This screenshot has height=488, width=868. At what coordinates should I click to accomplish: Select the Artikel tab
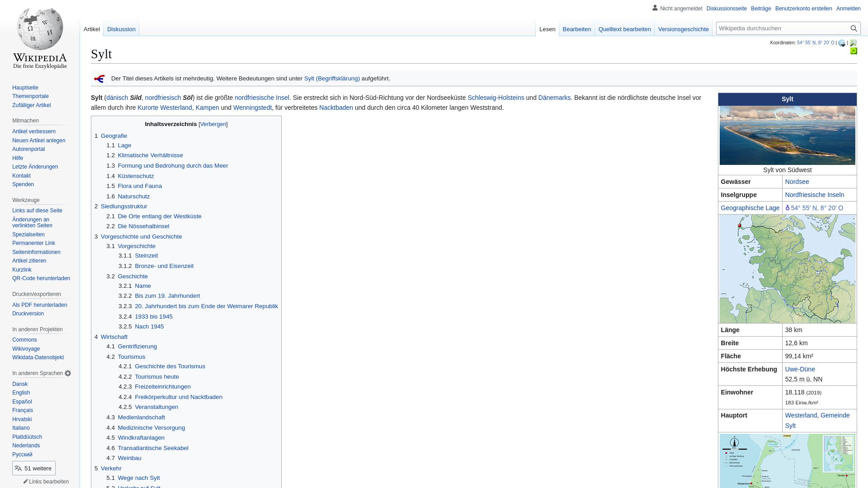tap(92, 29)
